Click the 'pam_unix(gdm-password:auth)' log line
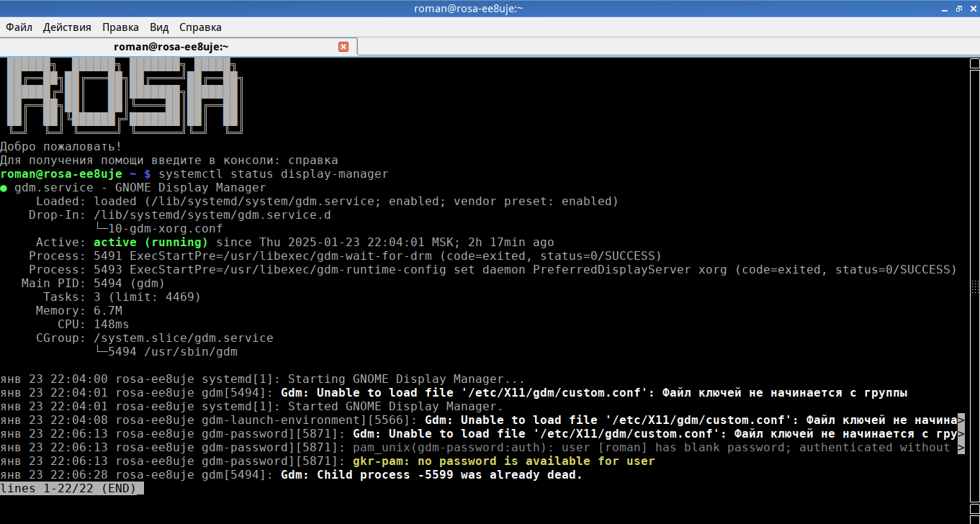 pyautogui.click(x=482, y=448)
